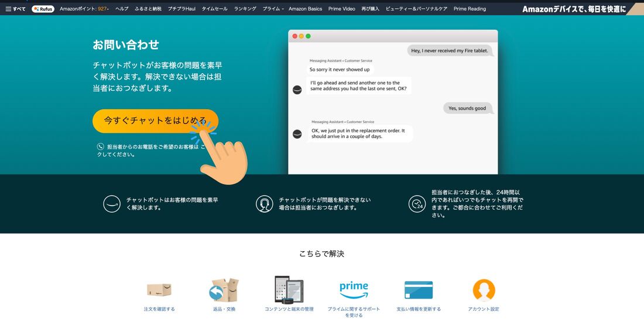
Task: Click the orange account avatar icon
Action: click(484, 290)
